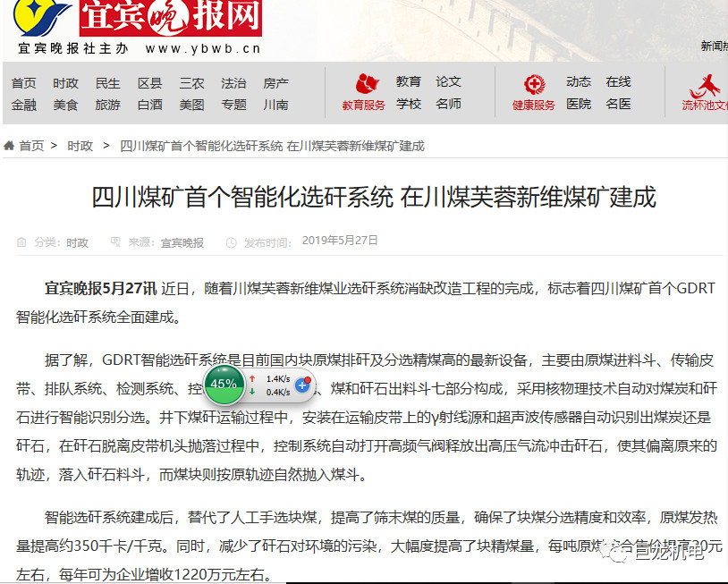Open the 美食 nav menu item

click(65, 105)
